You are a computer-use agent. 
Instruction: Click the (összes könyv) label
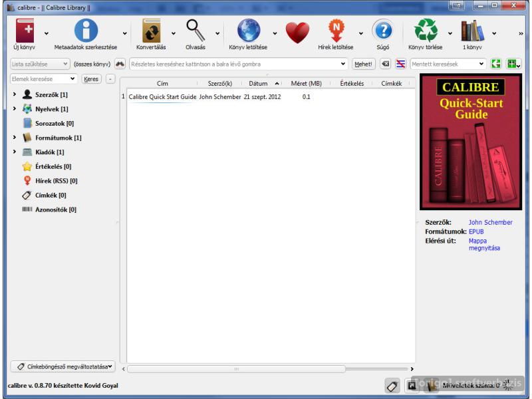coord(92,64)
